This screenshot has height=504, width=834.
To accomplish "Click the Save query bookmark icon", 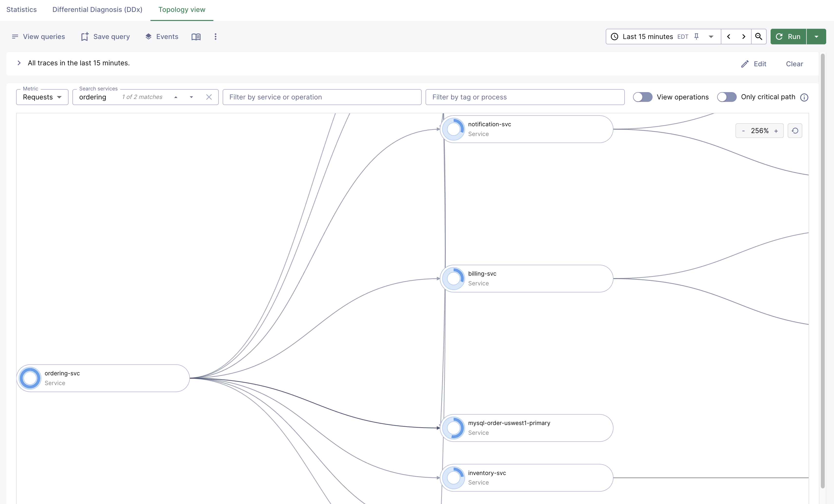I will coord(84,37).
